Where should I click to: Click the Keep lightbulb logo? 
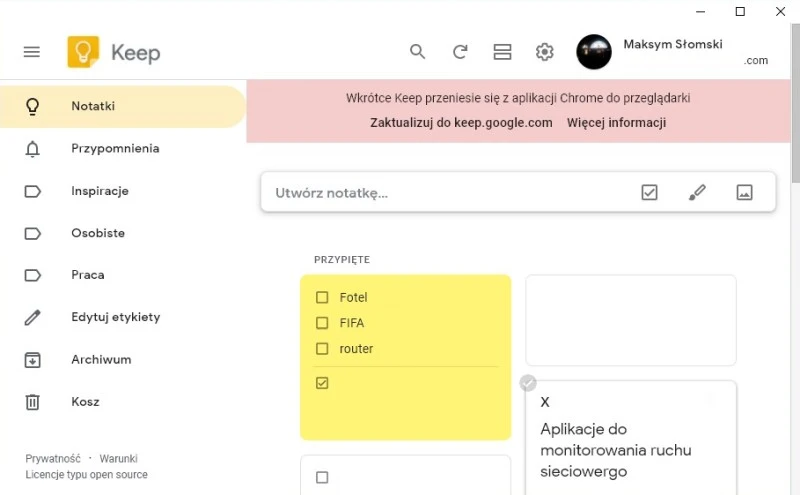[x=83, y=52]
